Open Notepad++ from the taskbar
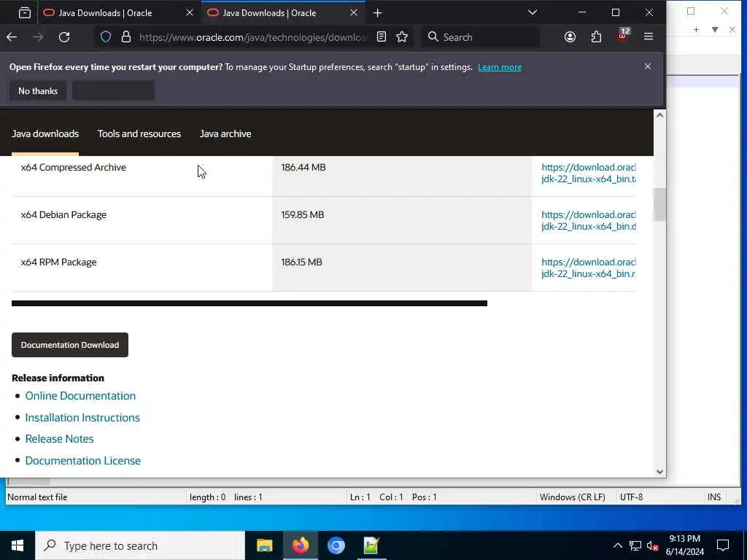The height and width of the screenshot is (560, 747). pos(371,545)
